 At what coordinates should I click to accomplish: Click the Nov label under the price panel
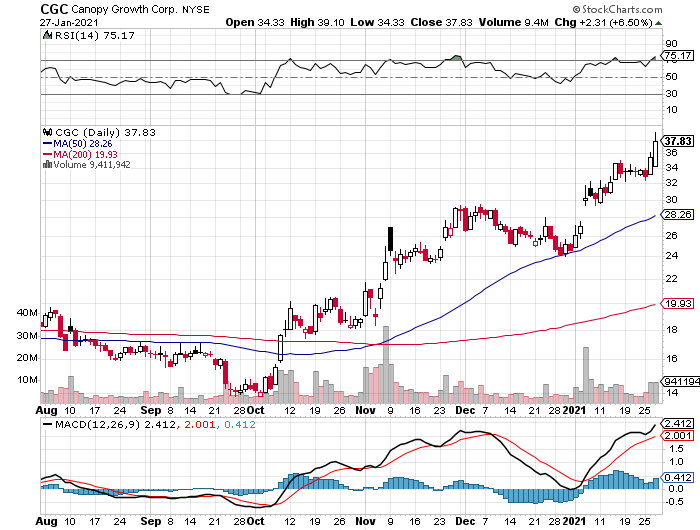pos(365,410)
